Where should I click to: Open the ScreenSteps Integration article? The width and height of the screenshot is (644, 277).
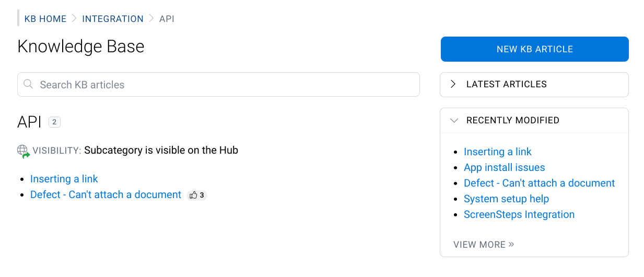pos(519,214)
